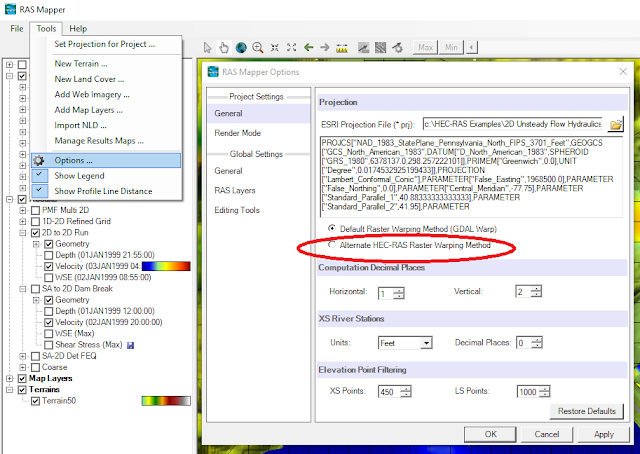
Task: Go to previous view green arrow
Action: click(309, 48)
